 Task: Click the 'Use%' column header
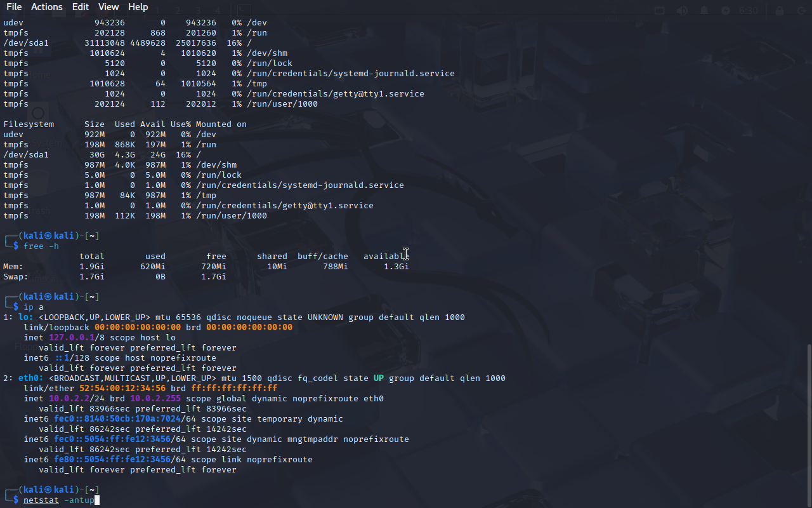181,124
